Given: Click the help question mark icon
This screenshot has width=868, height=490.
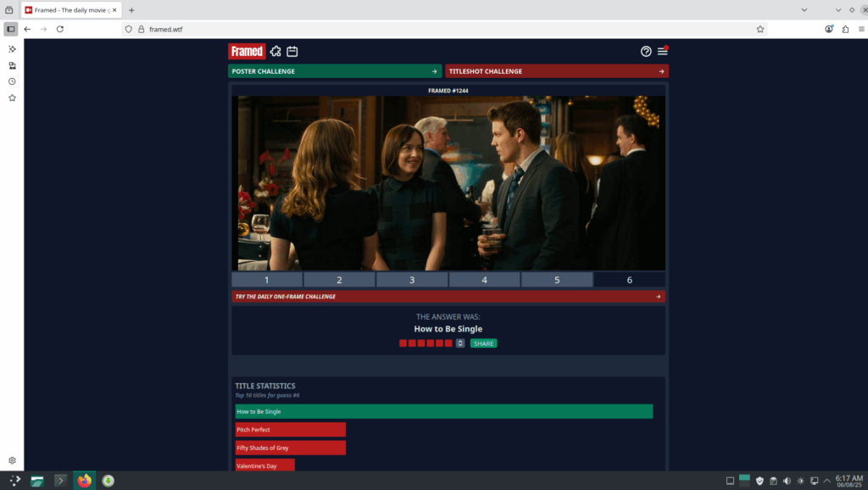Looking at the screenshot, I should tap(646, 52).
